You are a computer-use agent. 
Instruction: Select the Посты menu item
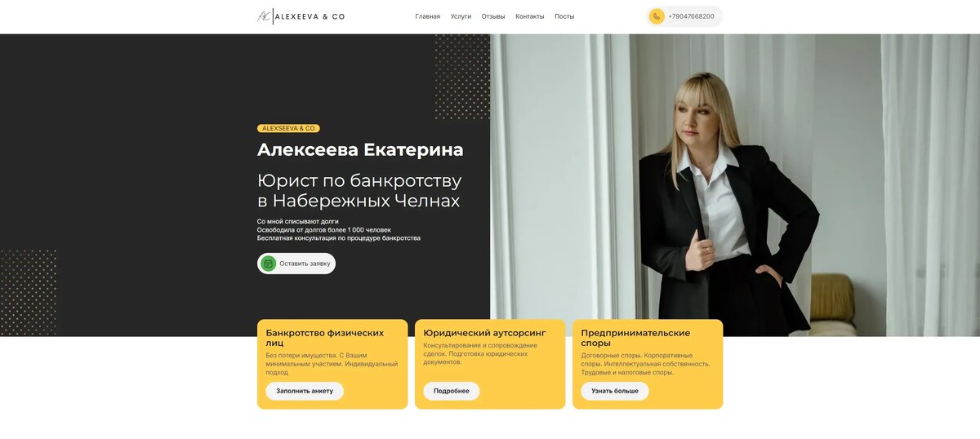[564, 16]
